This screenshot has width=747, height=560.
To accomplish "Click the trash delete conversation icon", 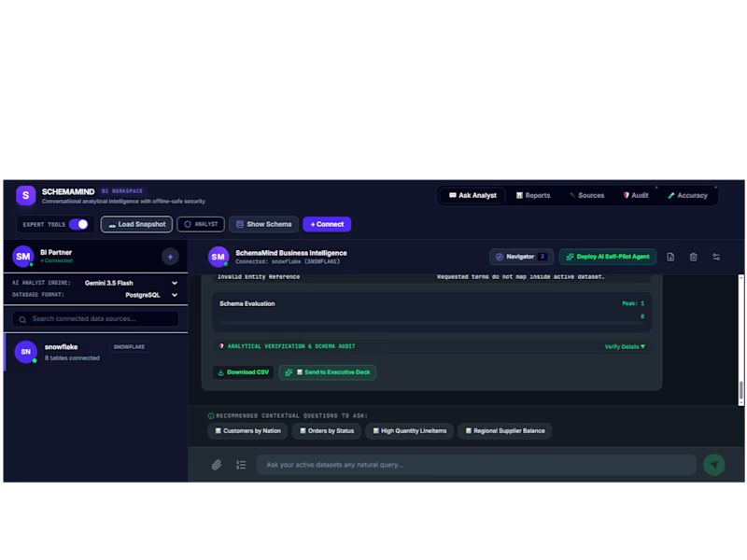I will pos(693,258).
